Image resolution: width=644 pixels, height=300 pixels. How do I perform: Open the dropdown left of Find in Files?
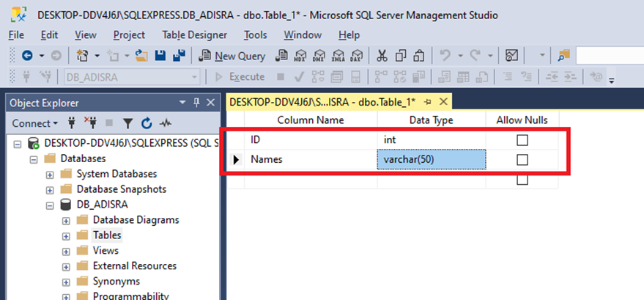[x=542, y=56]
